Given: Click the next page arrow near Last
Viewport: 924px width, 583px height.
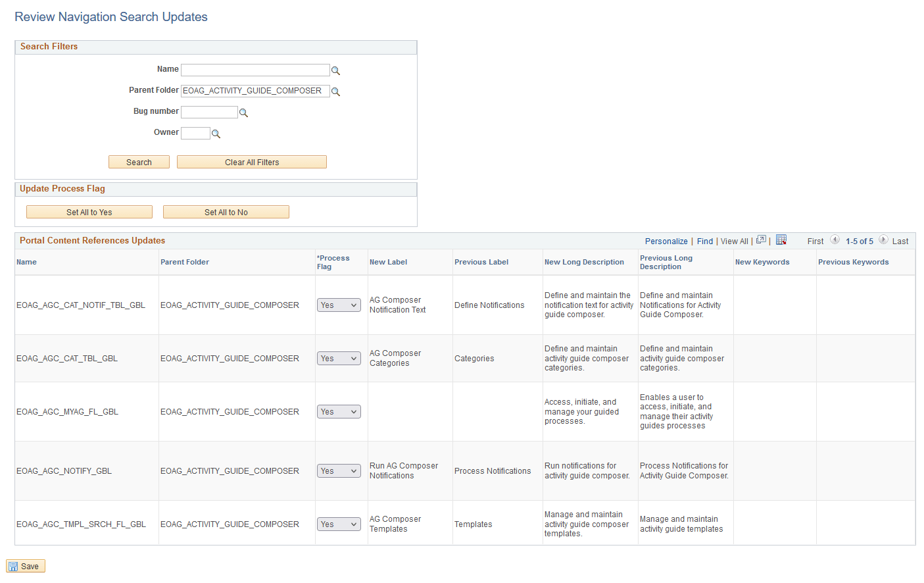Looking at the screenshot, I should (883, 241).
